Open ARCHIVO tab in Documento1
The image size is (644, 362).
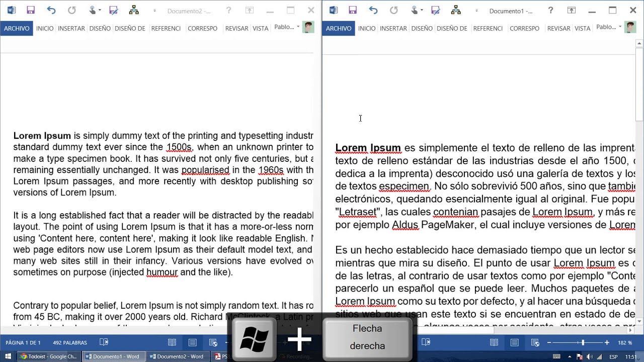339,28
